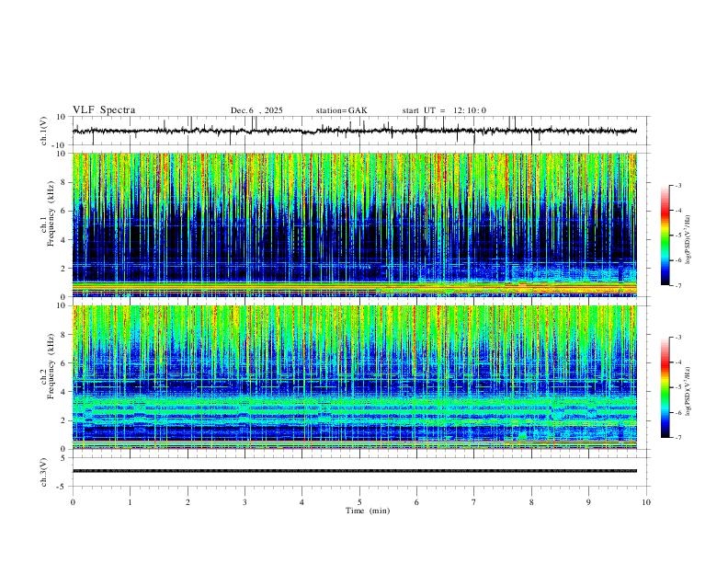Click the 'station=GAK' label
Image resolution: width=728 pixels, height=563 pixels.
[x=341, y=110]
